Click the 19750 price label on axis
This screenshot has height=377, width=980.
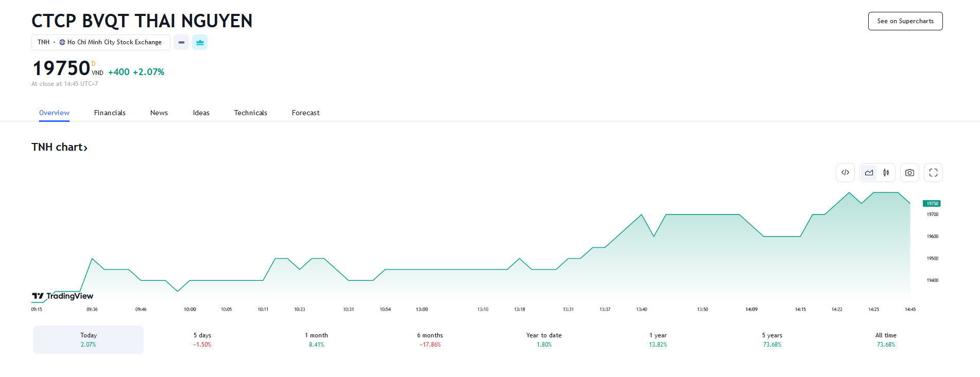tap(932, 204)
